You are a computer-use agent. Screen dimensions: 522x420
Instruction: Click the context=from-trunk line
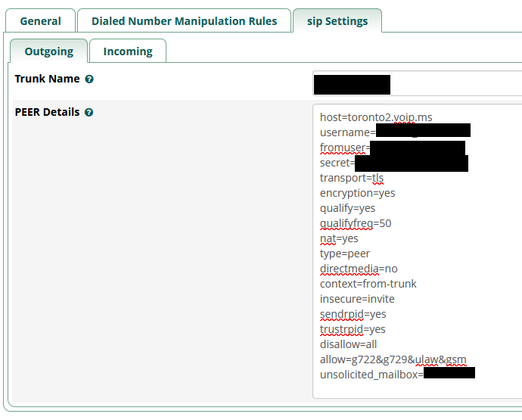(368, 284)
